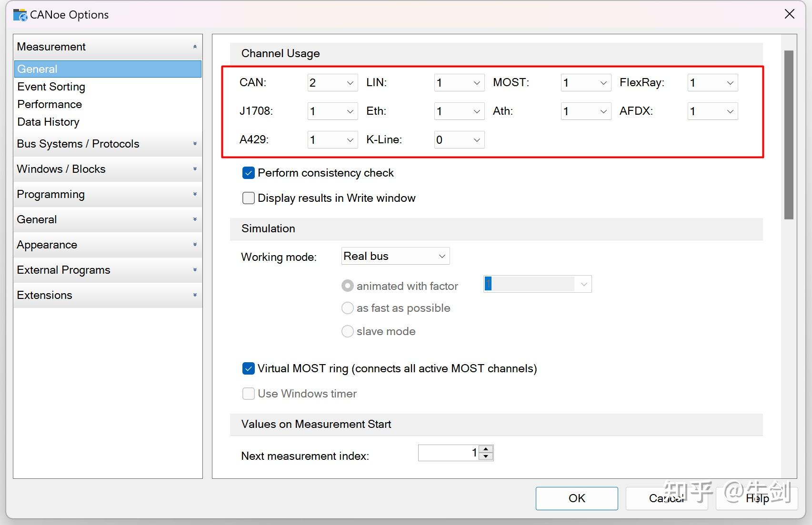
Task: Expand Windows / Blocks section
Action: click(108, 169)
